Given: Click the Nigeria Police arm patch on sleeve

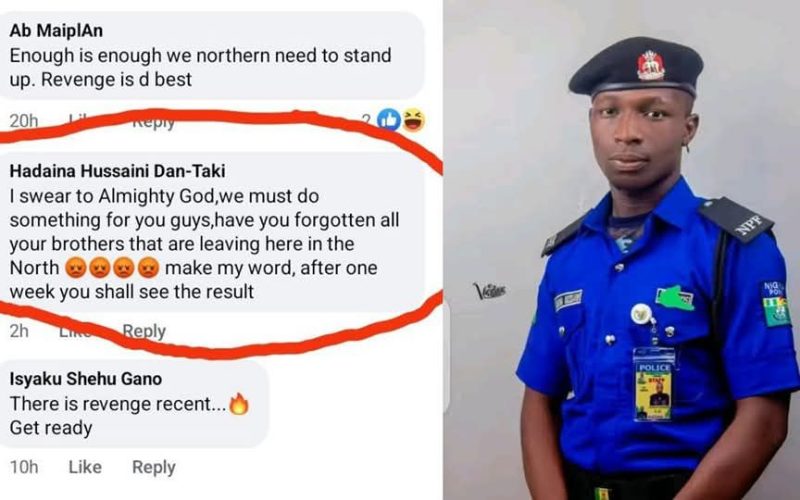Looking at the screenshot, I should point(777,303).
